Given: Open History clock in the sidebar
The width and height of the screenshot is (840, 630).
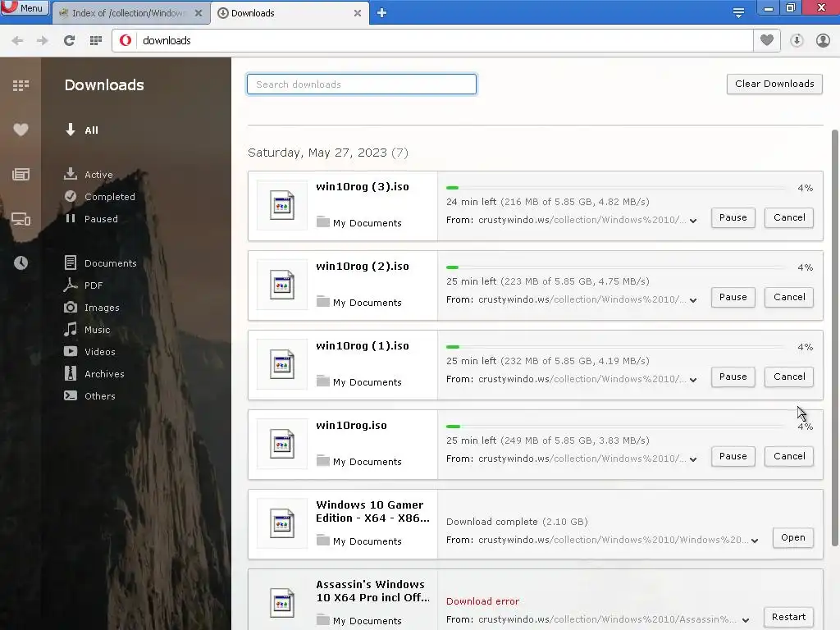Looking at the screenshot, I should click(21, 262).
